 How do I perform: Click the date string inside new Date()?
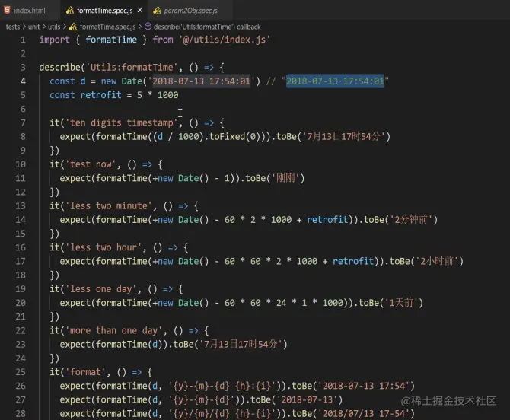point(201,81)
